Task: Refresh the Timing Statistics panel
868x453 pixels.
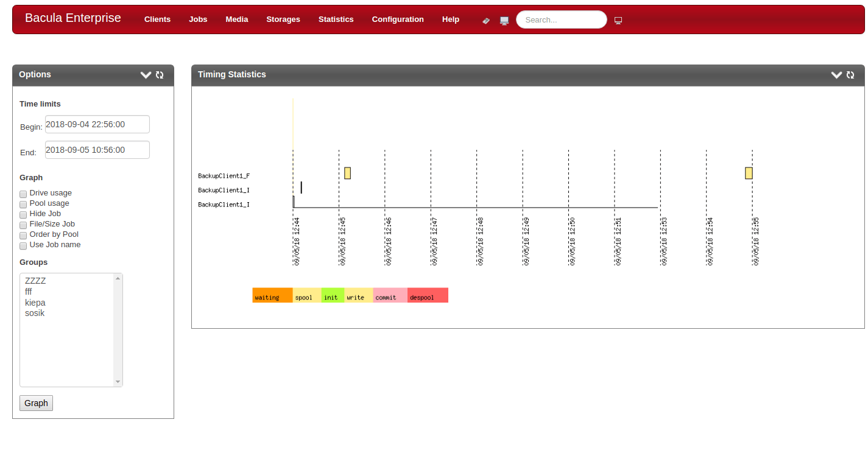Action: point(850,75)
